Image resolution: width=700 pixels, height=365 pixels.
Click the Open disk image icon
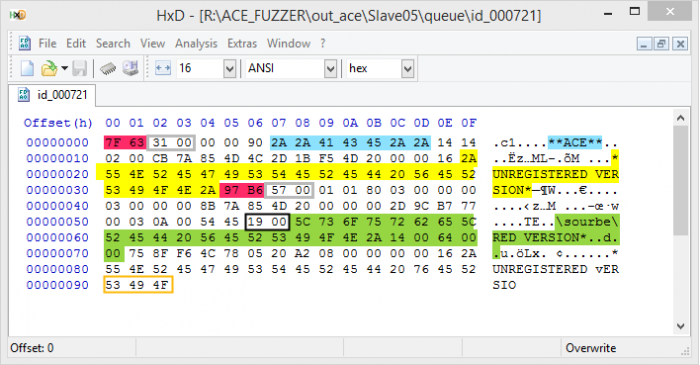[131, 68]
